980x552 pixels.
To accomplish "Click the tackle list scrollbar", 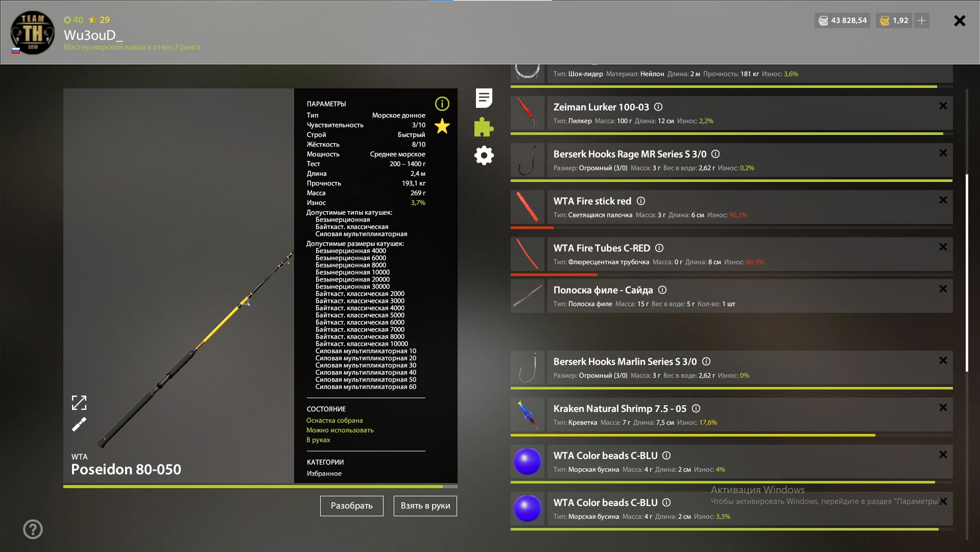I will click(967, 273).
